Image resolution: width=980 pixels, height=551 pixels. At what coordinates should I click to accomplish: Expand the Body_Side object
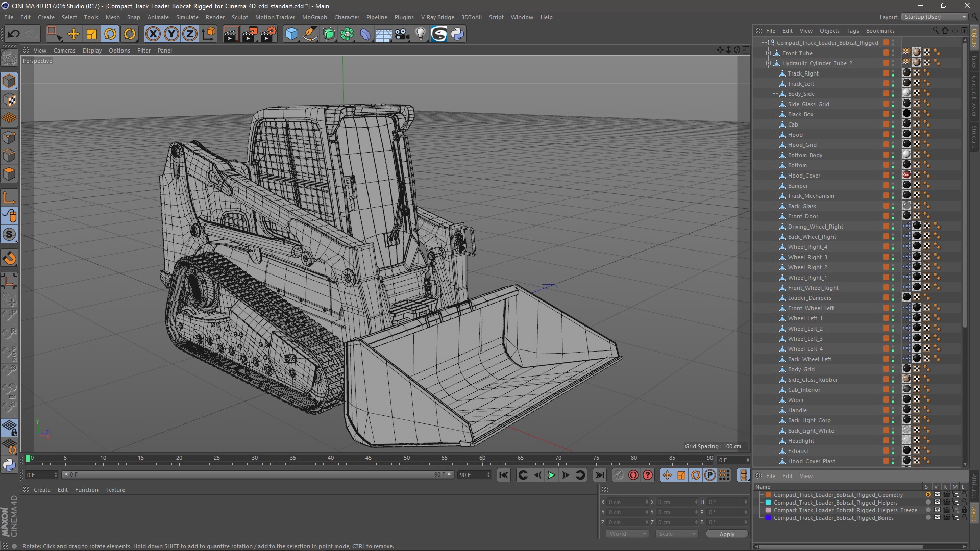click(x=774, y=94)
